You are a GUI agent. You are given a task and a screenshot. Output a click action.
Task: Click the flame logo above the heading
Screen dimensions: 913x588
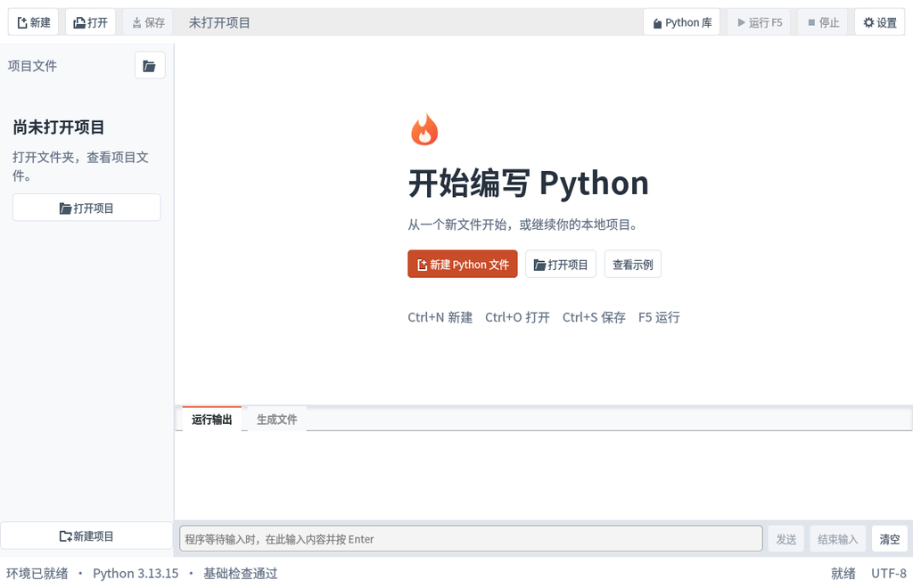pos(424,129)
